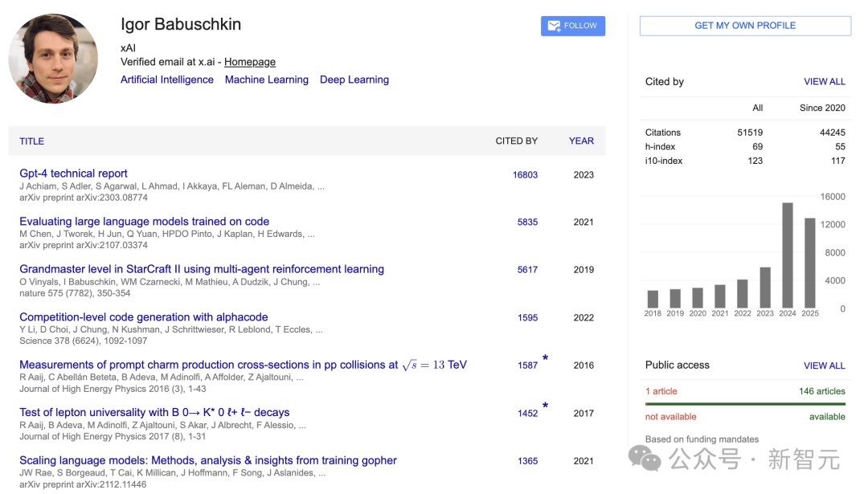Click View All in Cited by section

825,82
